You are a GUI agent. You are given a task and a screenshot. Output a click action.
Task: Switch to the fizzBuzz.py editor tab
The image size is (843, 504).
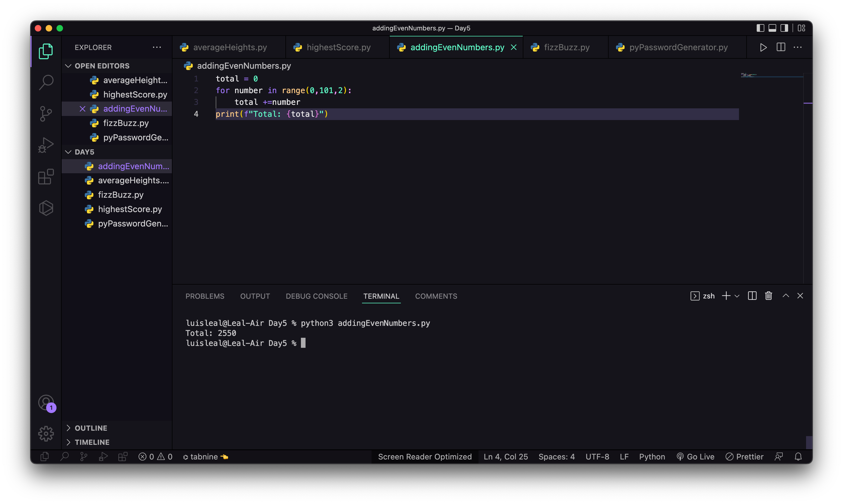point(566,48)
